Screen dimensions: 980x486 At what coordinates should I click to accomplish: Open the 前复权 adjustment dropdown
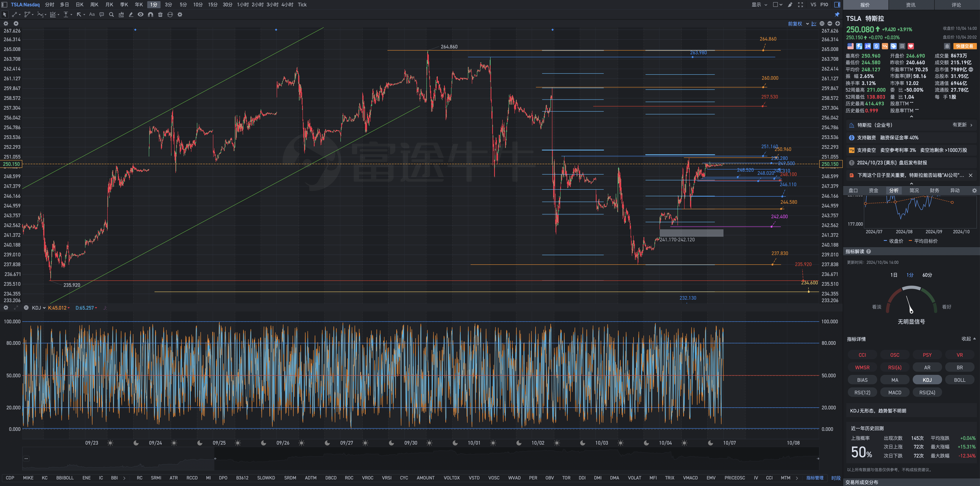click(798, 24)
